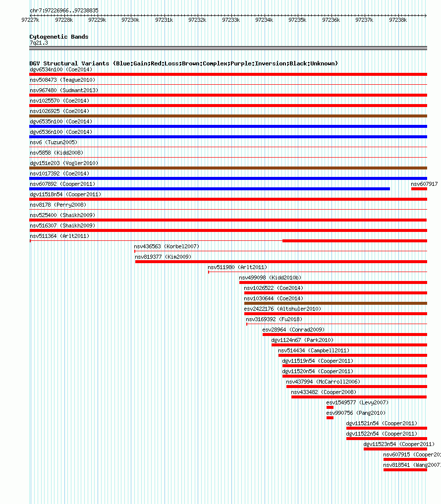Screen dimensions: 441x504
Task: Click nsv511980 (Arlt2011) label
Action: [x=237, y=267]
